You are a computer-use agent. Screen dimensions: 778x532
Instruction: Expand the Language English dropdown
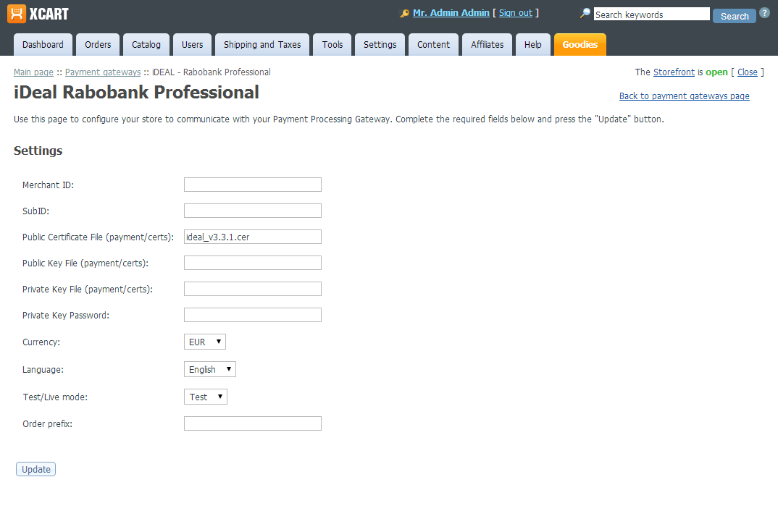point(210,369)
